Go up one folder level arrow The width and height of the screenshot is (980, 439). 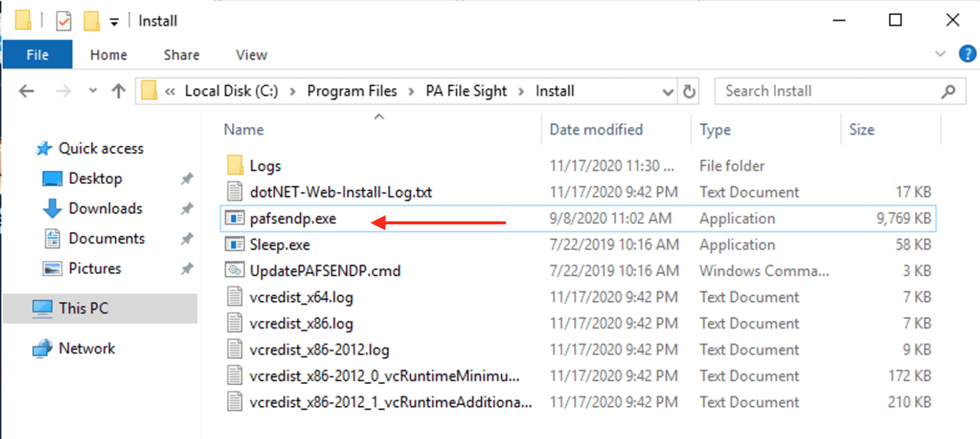[119, 91]
